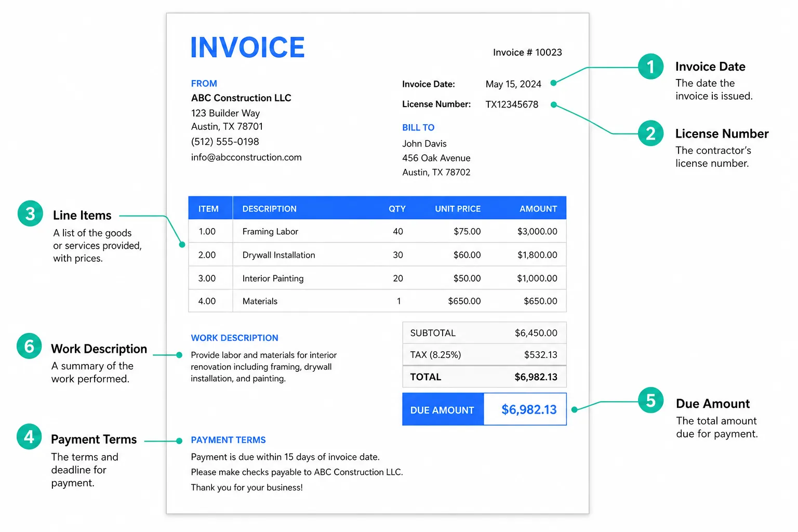Click the sender line 'Austin, TX 78701'
The width and height of the screenshot is (798, 532).
point(227,127)
